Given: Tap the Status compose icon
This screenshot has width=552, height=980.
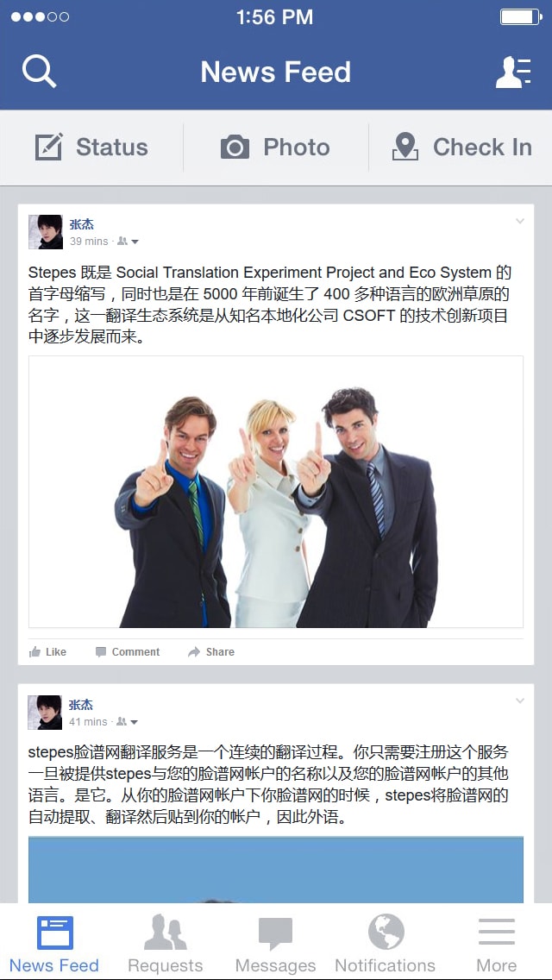Looking at the screenshot, I should tap(49, 147).
